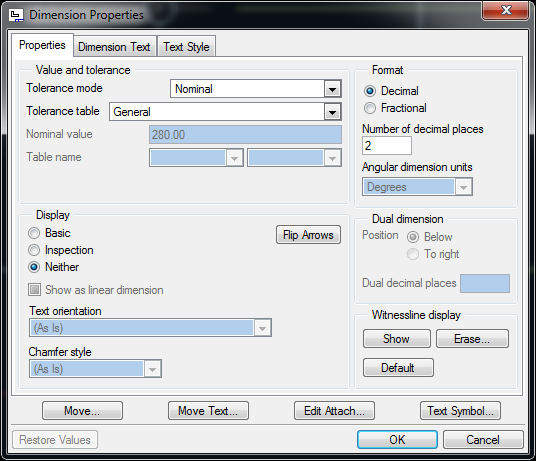Toggle Show as linear dimension checkbox
Image resolution: width=536 pixels, height=461 pixels.
(x=35, y=290)
